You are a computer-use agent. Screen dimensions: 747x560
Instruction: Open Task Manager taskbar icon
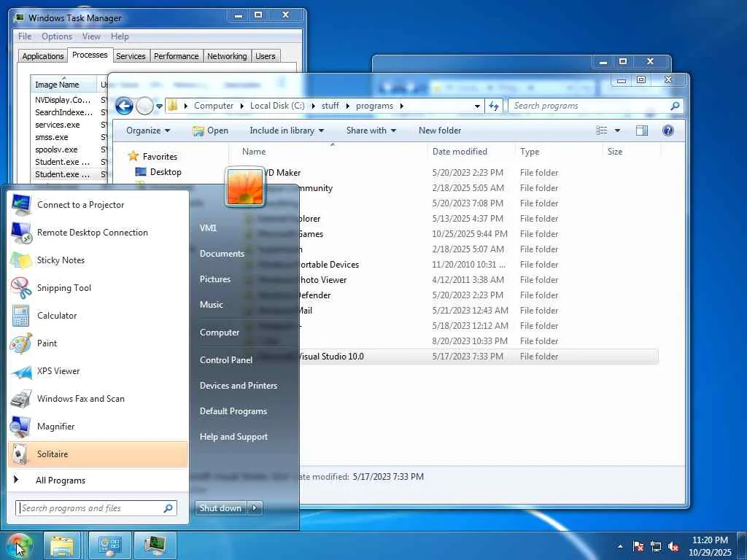click(155, 545)
